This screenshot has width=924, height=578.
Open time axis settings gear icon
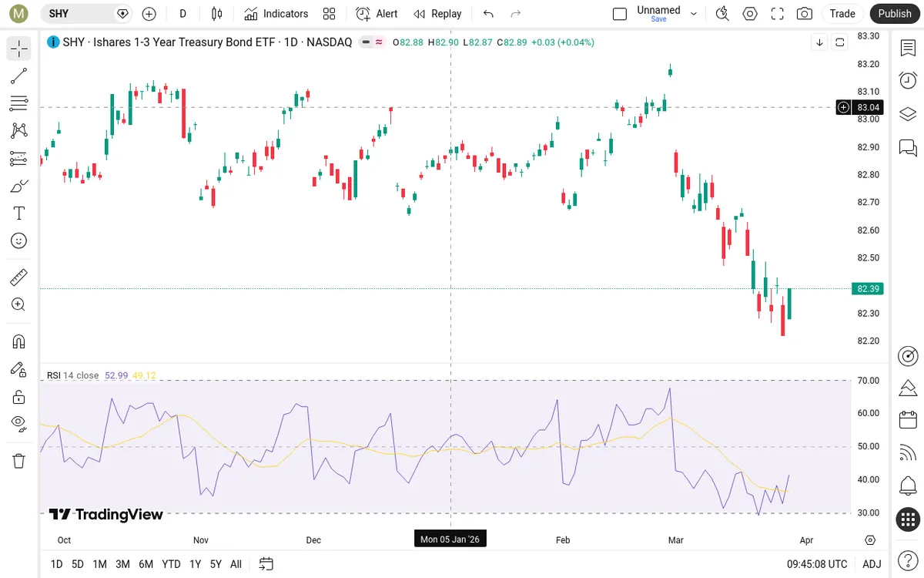click(870, 540)
